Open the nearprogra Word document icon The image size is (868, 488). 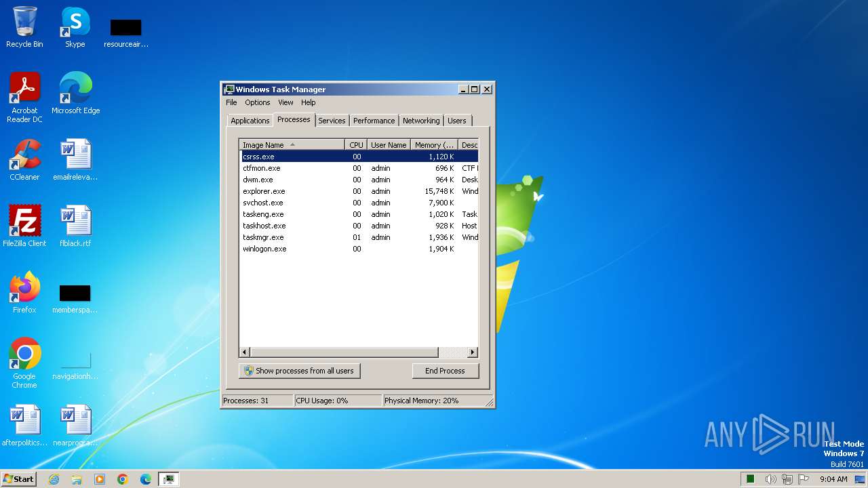pos(75,426)
